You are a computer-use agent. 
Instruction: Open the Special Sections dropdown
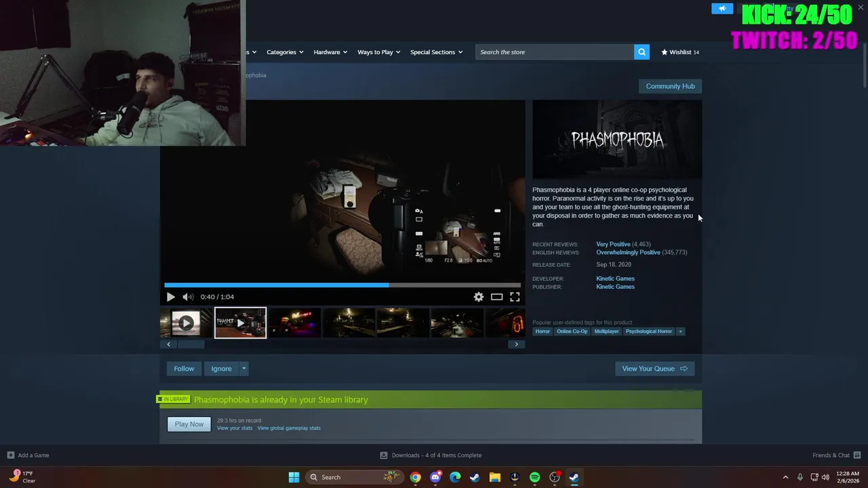(x=436, y=52)
